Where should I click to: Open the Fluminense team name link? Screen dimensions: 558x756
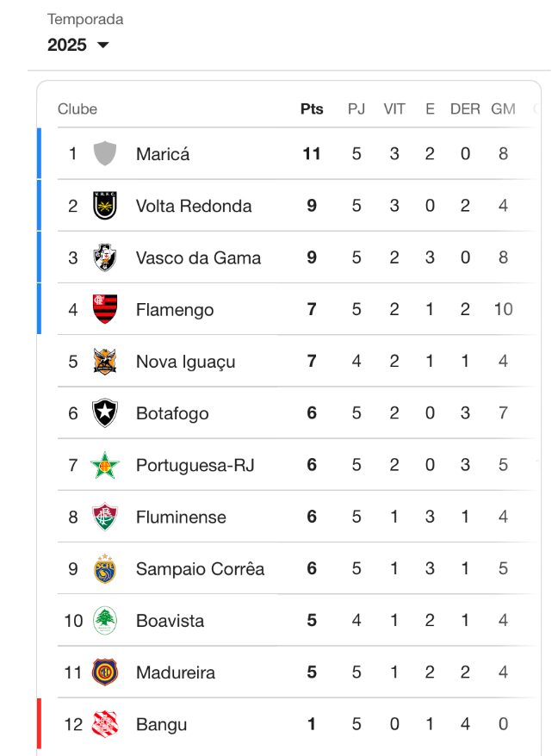click(181, 517)
